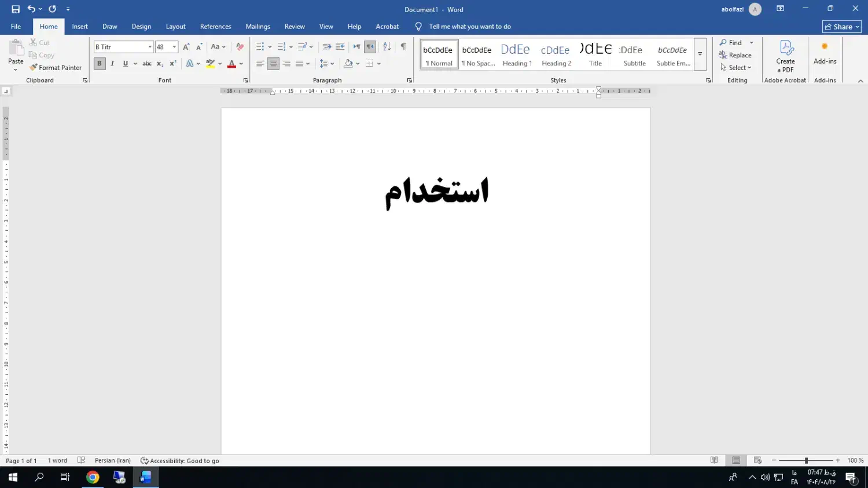This screenshot has width=868, height=488.
Task: Click the Share button
Action: (x=841, y=27)
